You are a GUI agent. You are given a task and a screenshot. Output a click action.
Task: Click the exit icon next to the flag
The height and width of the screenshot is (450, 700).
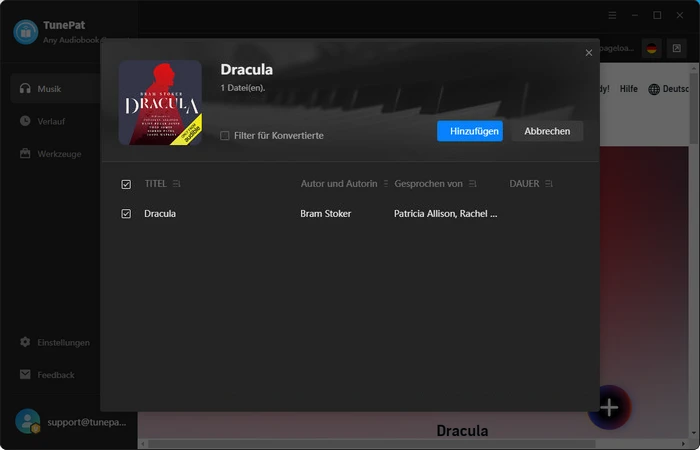(677, 48)
